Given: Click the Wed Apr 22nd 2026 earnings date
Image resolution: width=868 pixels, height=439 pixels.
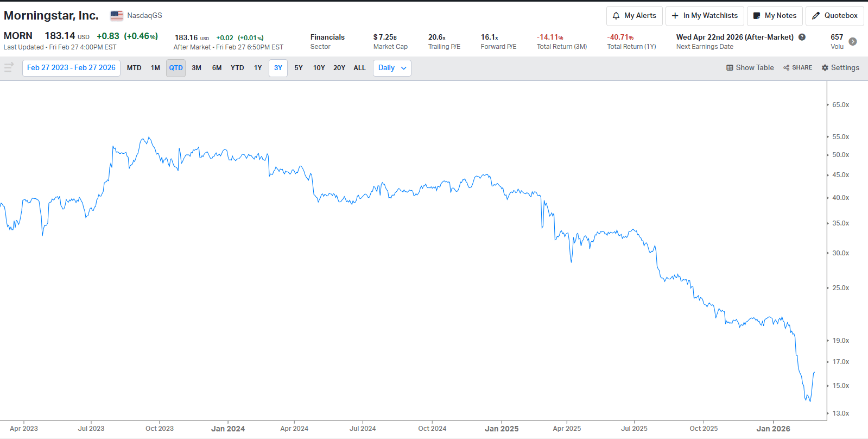Looking at the screenshot, I should pos(735,37).
